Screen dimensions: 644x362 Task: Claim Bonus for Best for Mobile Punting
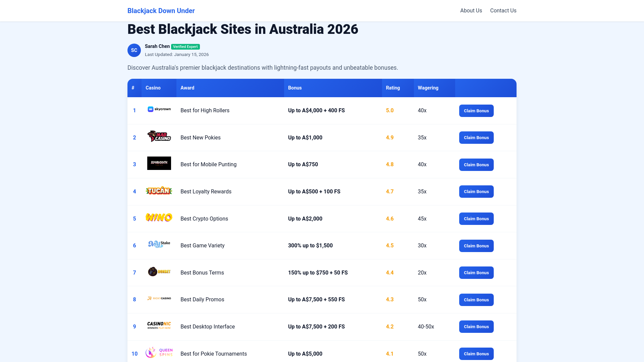coord(476,165)
